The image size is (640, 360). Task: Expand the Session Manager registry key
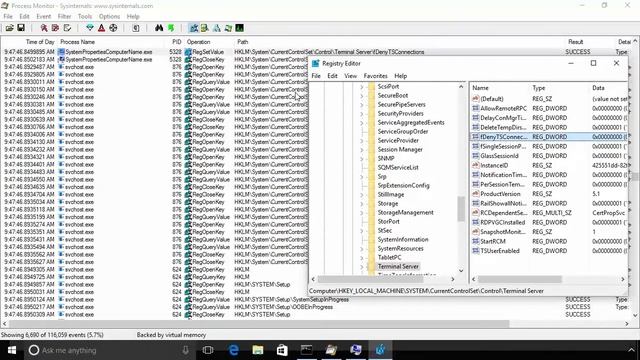click(362, 149)
